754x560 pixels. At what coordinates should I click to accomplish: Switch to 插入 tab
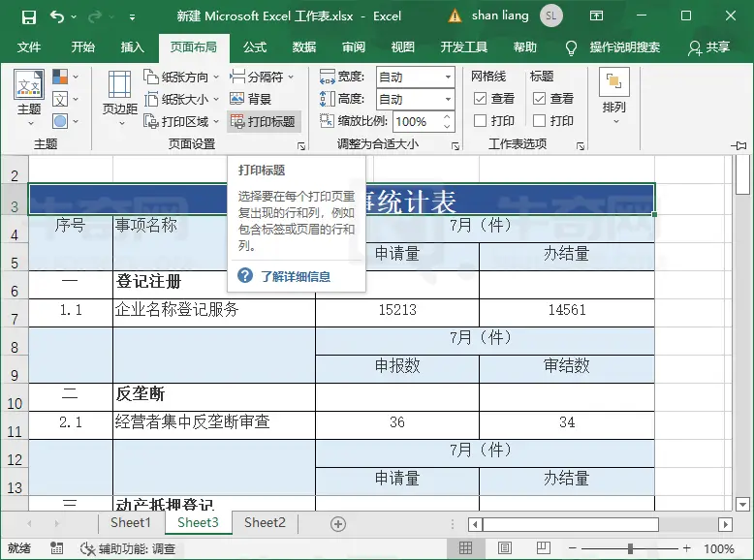(x=132, y=47)
